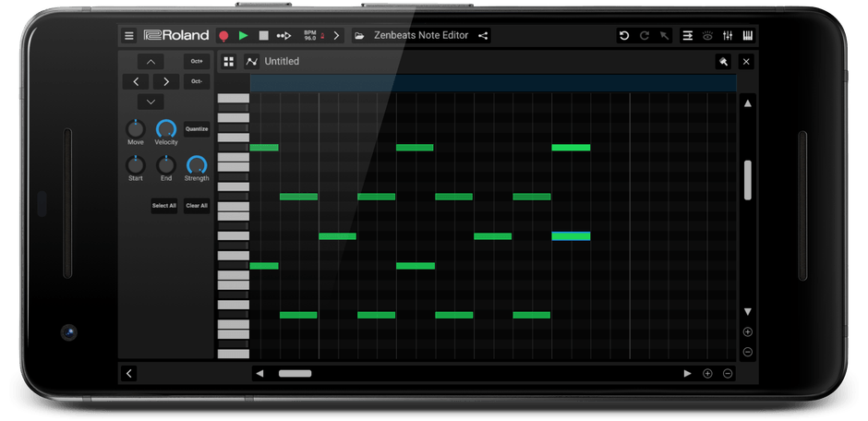Toggle the loop playback mode icon
This screenshot has height=421, width=868.
(x=283, y=36)
